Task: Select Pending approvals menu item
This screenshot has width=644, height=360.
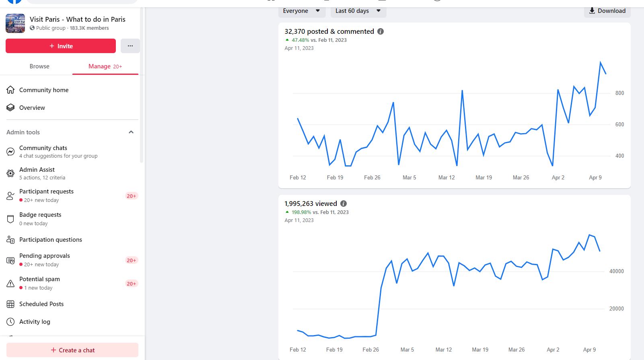Action: pyautogui.click(x=72, y=260)
